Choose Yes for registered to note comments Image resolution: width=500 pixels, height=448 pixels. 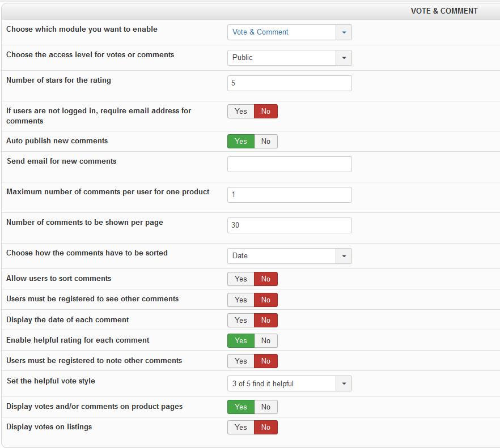241,361
